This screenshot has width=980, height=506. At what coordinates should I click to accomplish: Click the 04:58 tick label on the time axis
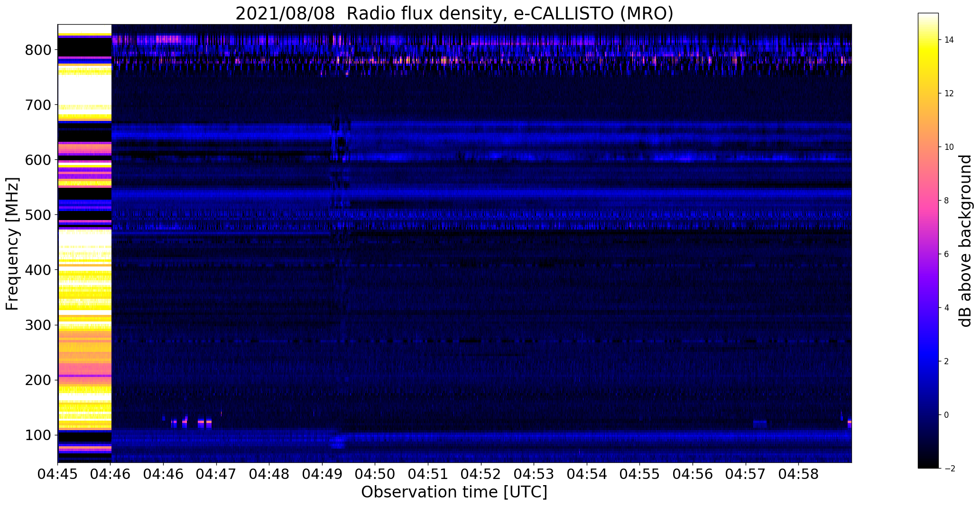click(x=798, y=473)
